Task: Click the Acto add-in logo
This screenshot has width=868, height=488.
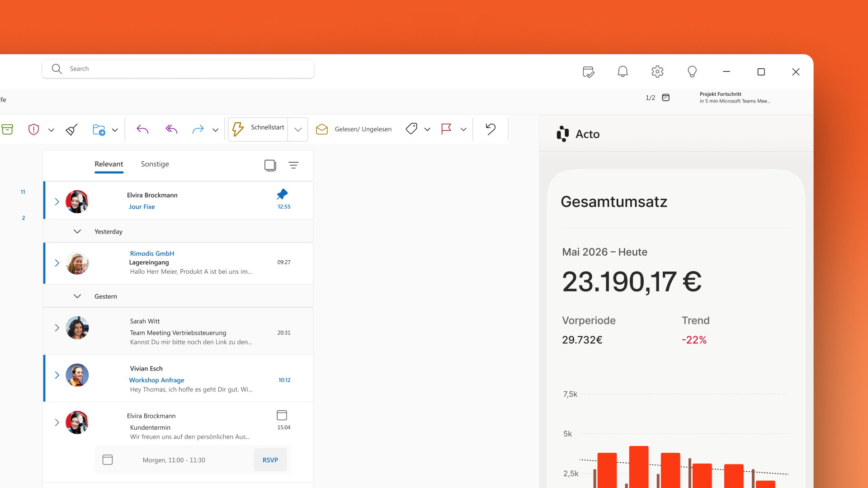Action: tap(562, 134)
